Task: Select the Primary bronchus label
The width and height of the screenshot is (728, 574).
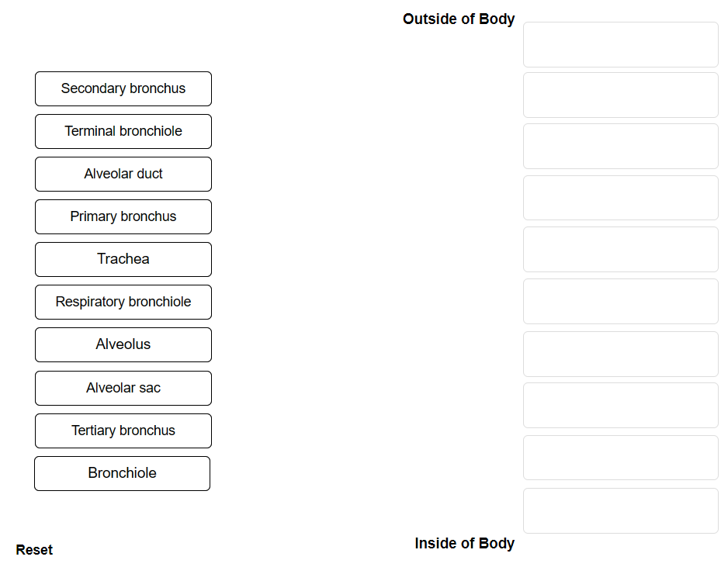Action: tap(123, 216)
